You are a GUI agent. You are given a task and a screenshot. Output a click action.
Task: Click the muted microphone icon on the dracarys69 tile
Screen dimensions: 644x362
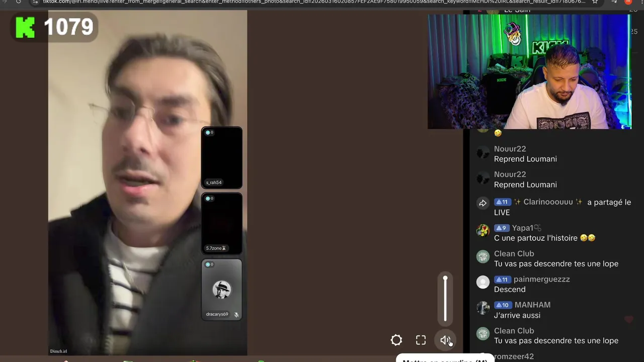point(236,315)
